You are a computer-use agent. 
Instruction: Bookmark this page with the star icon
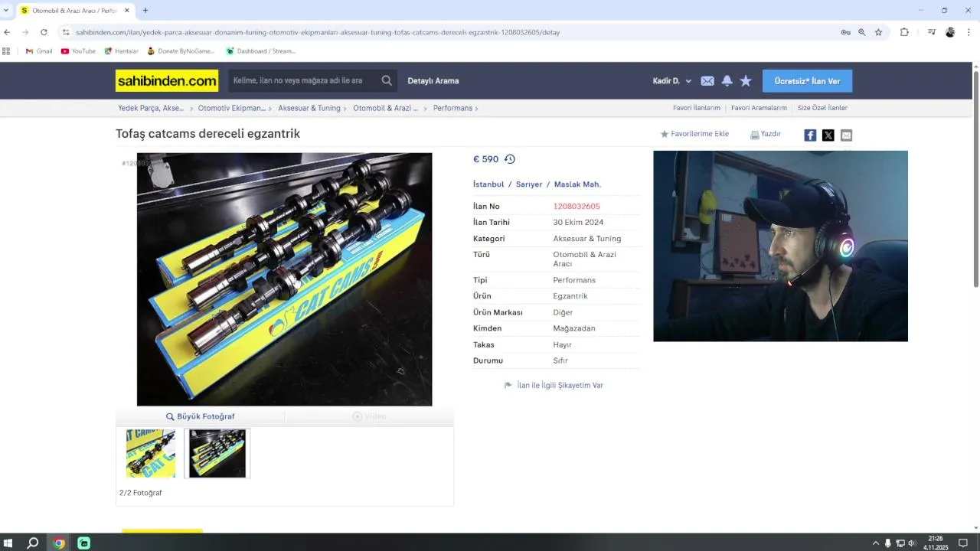(878, 32)
